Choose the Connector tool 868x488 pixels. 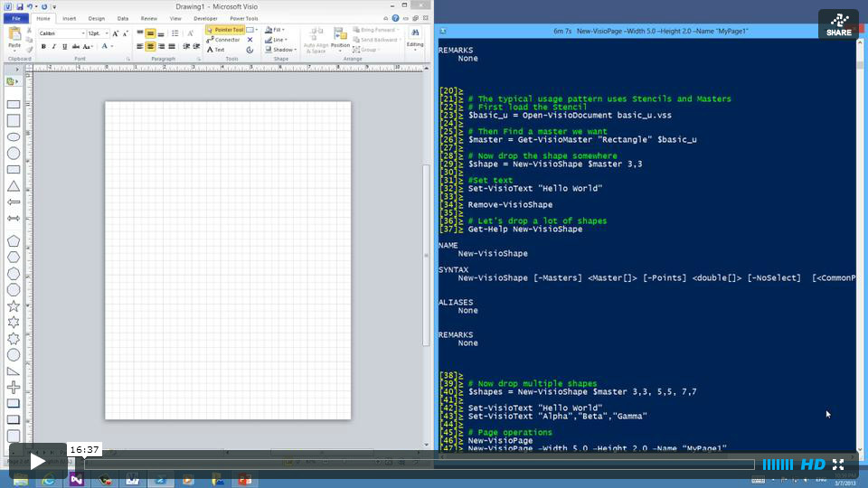[226, 40]
